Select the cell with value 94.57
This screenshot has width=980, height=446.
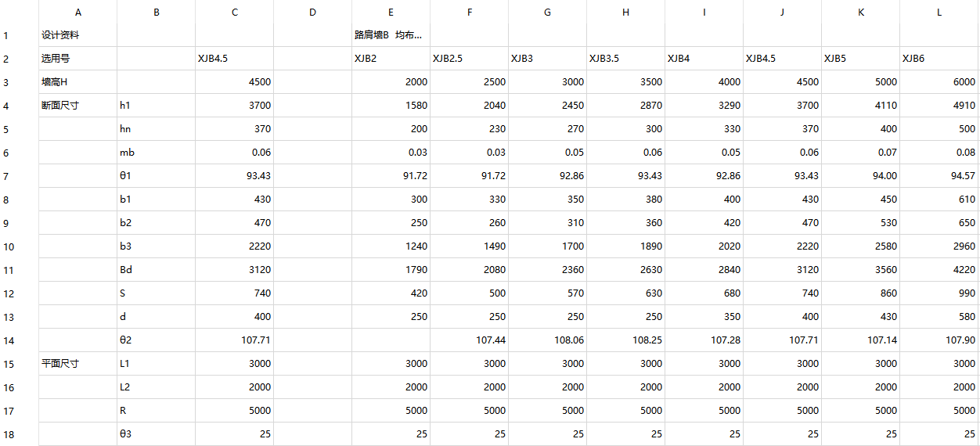939,176
